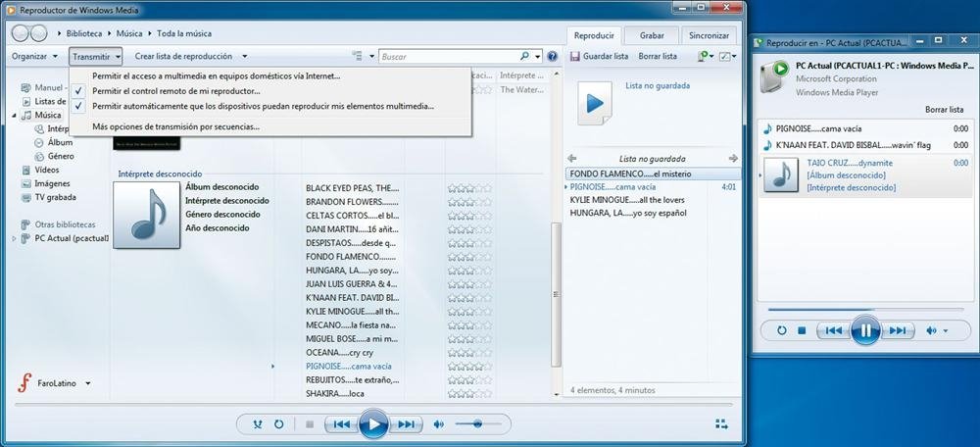Open the Organizar dropdown menu
Screen dimensions: 980x447
(35, 56)
